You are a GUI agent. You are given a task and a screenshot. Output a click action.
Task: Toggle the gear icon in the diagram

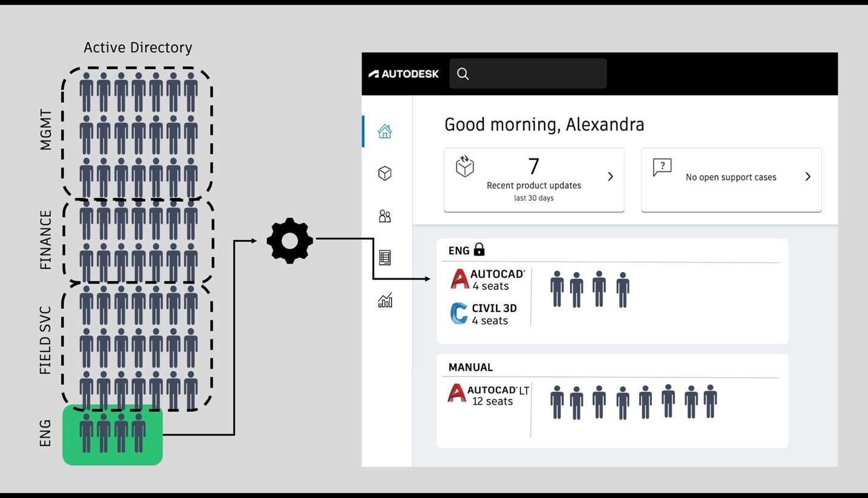(x=290, y=240)
